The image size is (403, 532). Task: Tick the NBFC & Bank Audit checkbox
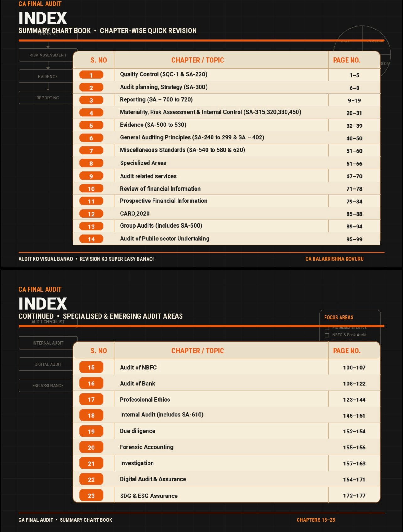pyautogui.click(x=327, y=335)
